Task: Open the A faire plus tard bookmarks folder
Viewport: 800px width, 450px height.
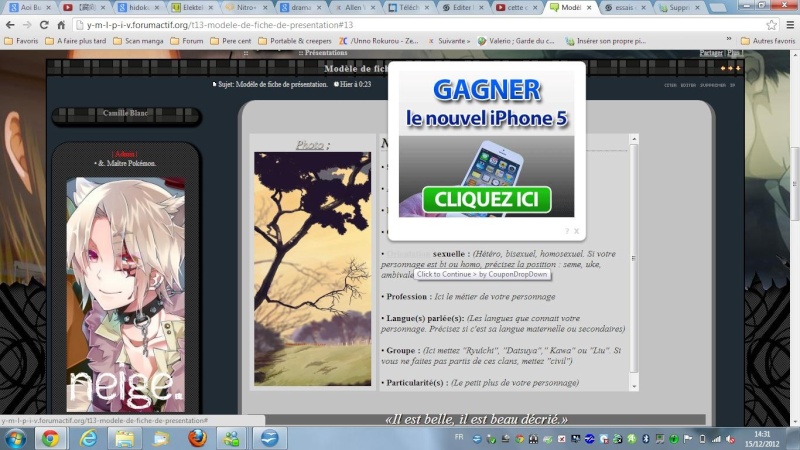Action: 76,41
